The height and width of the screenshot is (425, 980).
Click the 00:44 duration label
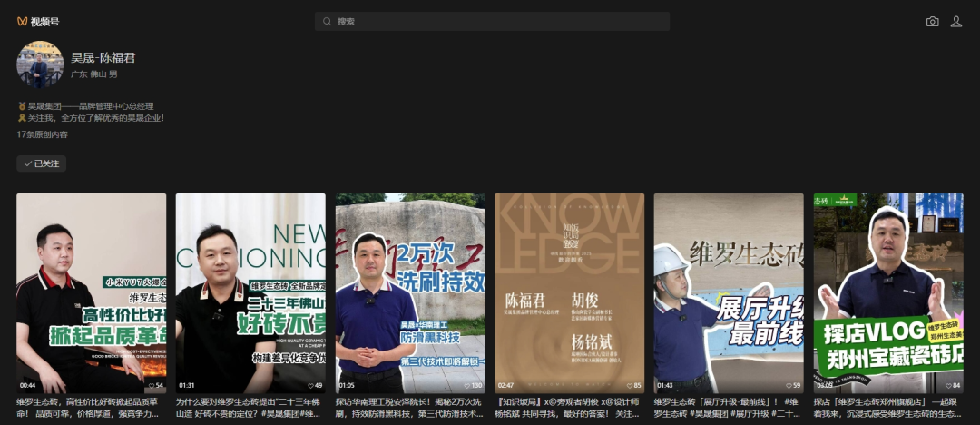27,386
